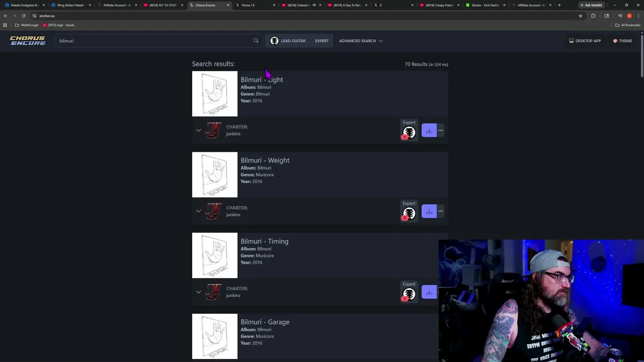Open the Lead Guitar instrument selector
Screen dimensions: 644x362
coord(288,41)
